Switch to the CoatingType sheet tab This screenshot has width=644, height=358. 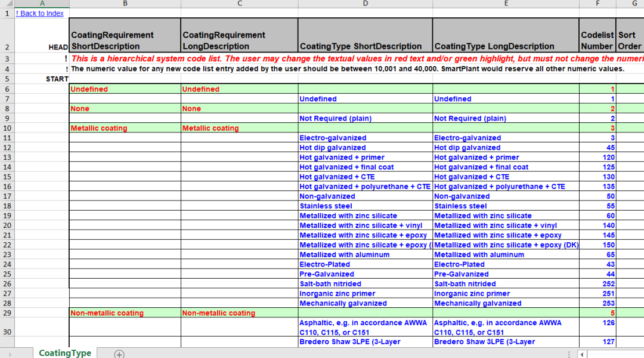[x=65, y=353]
